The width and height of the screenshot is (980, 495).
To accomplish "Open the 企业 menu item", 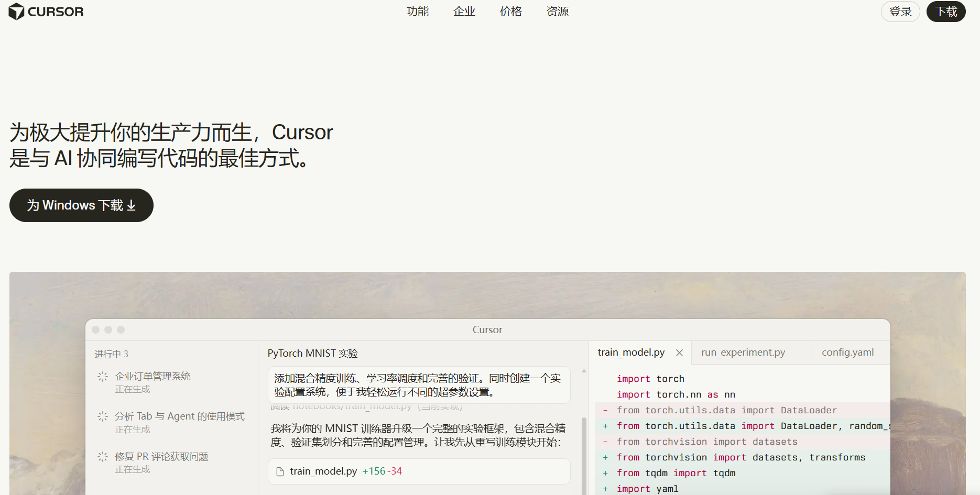I will click(464, 12).
